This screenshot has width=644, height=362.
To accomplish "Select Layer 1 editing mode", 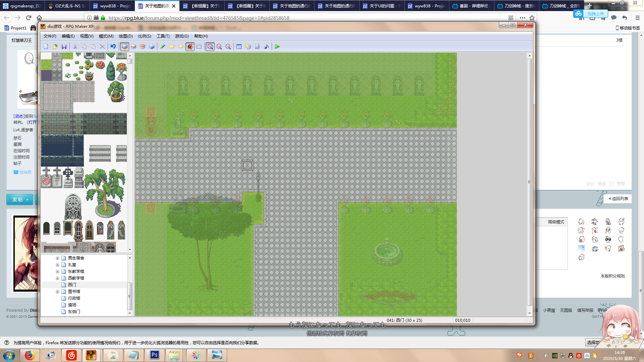I will [x=124, y=47].
